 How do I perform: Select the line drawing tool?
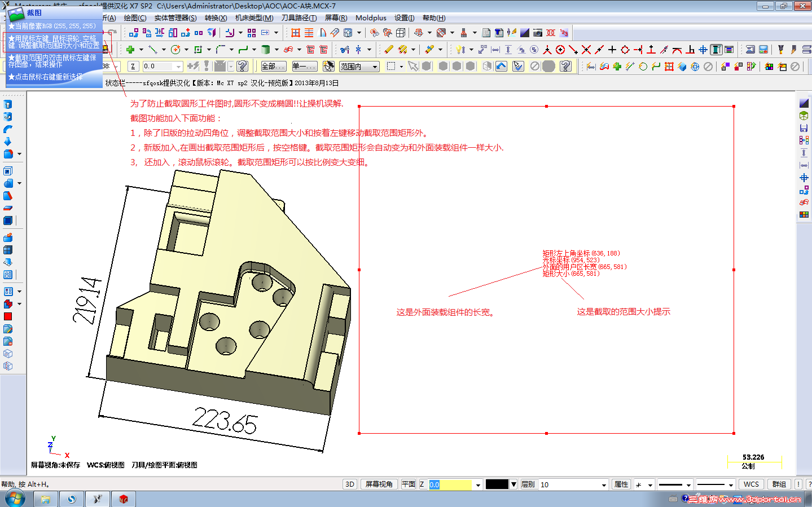click(x=152, y=50)
